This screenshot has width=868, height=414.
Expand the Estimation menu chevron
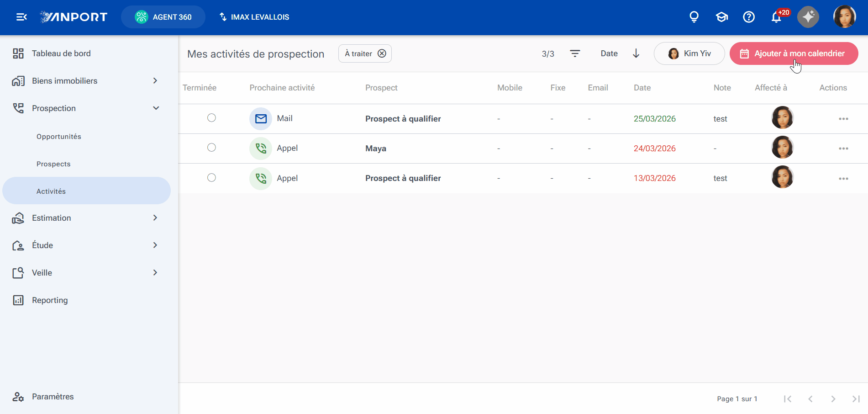coord(155,218)
